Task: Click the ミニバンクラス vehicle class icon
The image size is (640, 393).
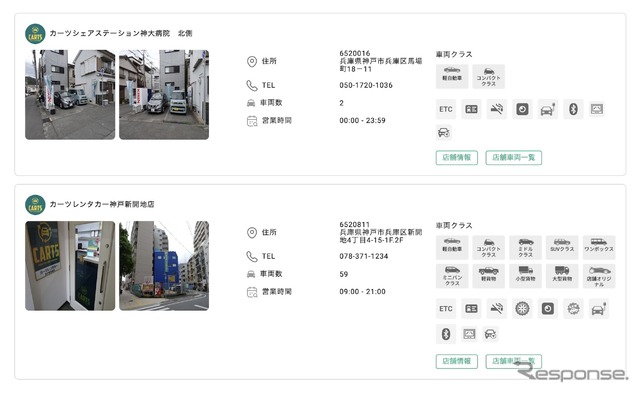Action: [x=452, y=276]
